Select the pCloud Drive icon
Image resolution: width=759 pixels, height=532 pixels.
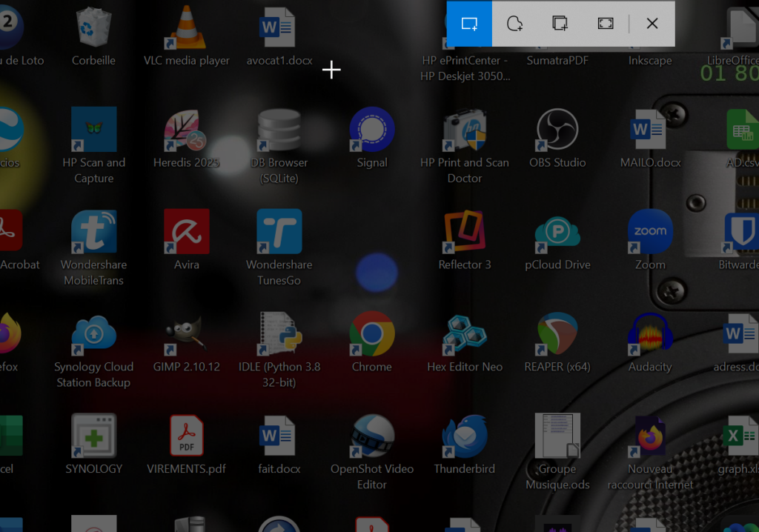point(557,231)
